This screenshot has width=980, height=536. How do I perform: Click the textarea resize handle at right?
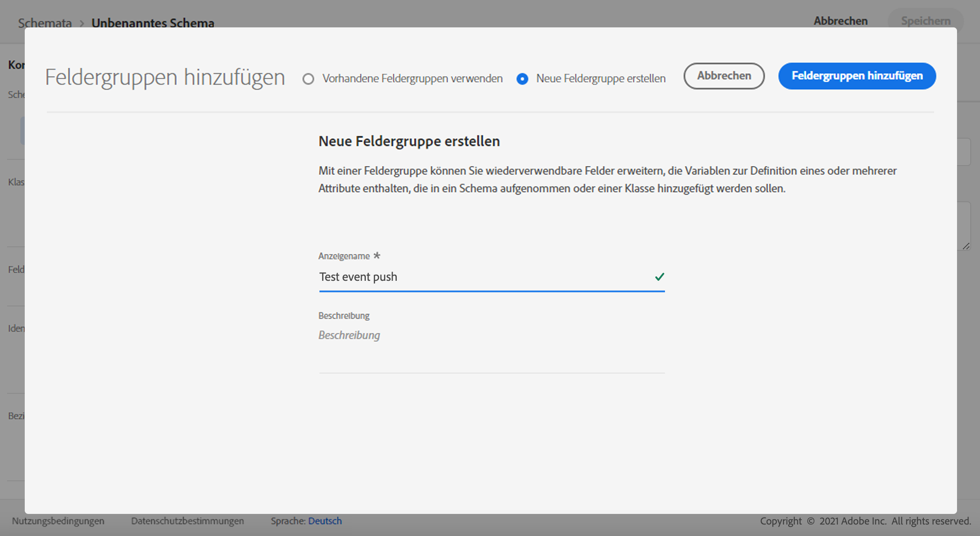click(966, 246)
